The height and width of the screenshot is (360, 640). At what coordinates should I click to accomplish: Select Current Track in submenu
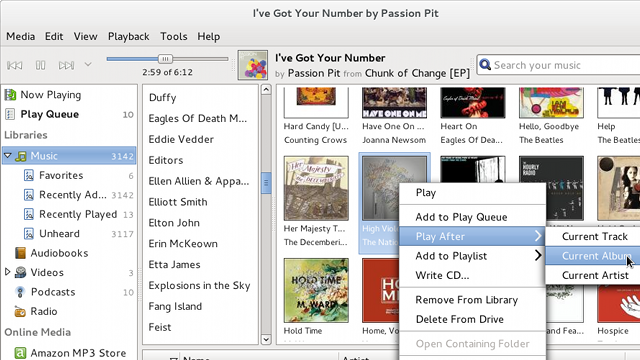pyautogui.click(x=594, y=236)
